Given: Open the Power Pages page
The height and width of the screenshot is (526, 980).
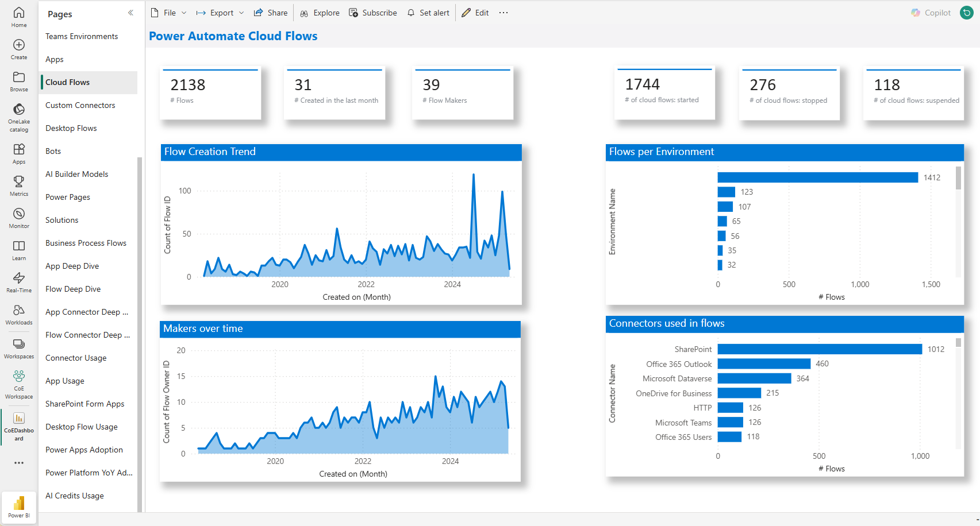Looking at the screenshot, I should click(88, 197).
